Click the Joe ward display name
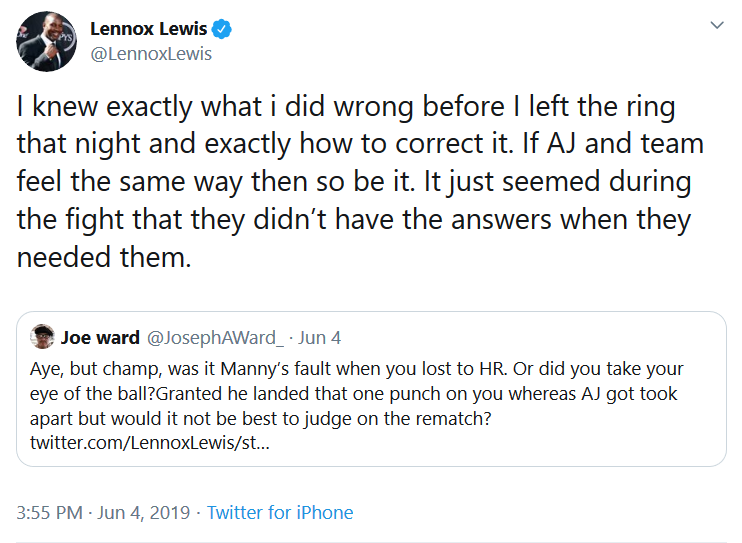This screenshot has height=543, width=742. click(100, 338)
